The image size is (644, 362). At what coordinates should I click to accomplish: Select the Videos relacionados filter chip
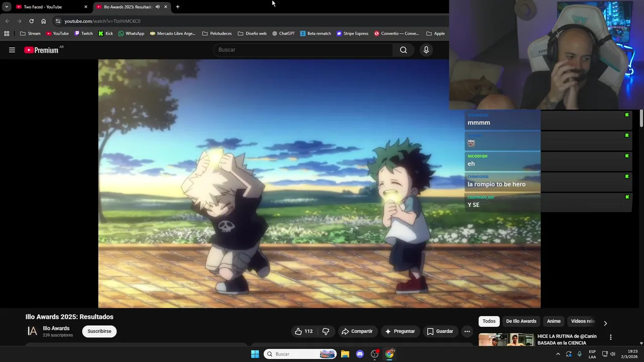pos(583,321)
